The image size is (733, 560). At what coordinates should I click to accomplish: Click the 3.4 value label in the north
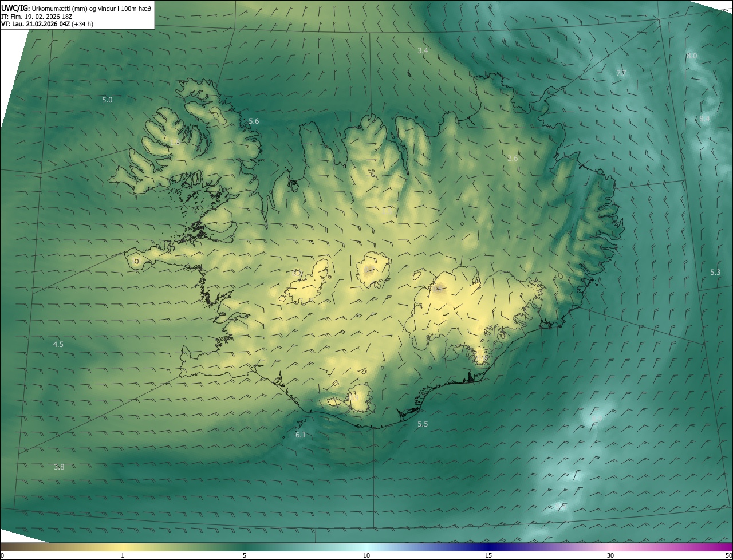pos(423,51)
